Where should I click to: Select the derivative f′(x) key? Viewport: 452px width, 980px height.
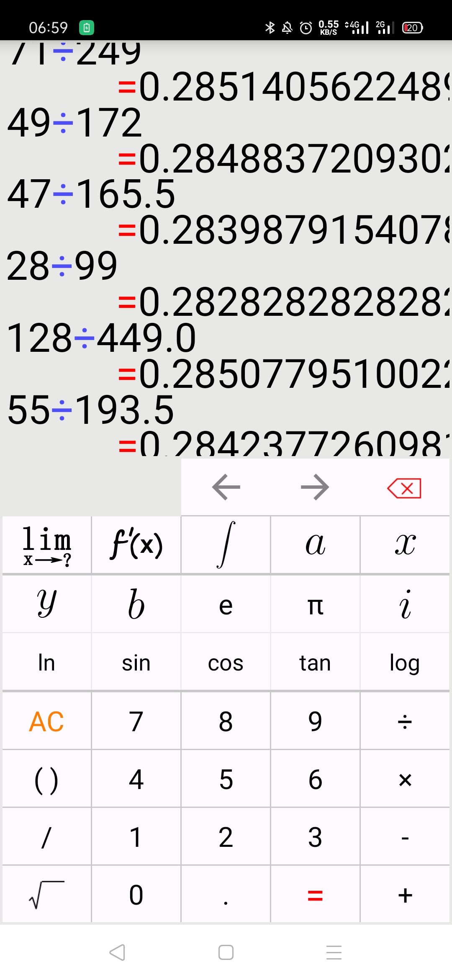click(136, 545)
